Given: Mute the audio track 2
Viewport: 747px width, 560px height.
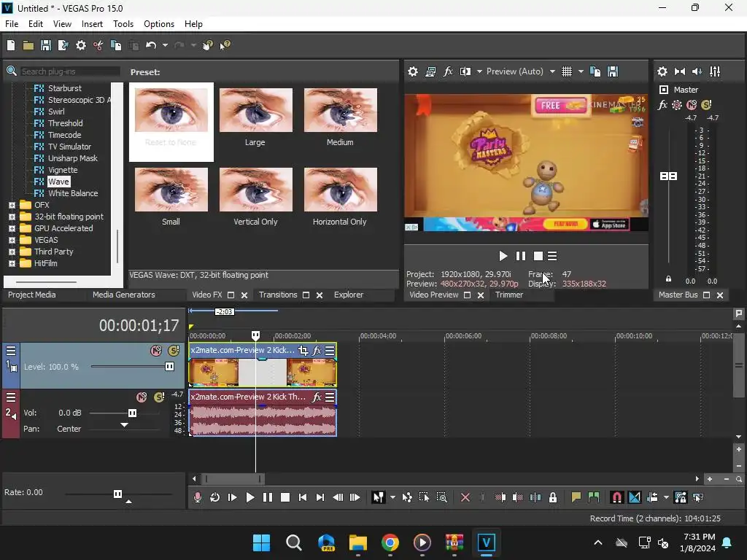Looking at the screenshot, I should [142, 397].
